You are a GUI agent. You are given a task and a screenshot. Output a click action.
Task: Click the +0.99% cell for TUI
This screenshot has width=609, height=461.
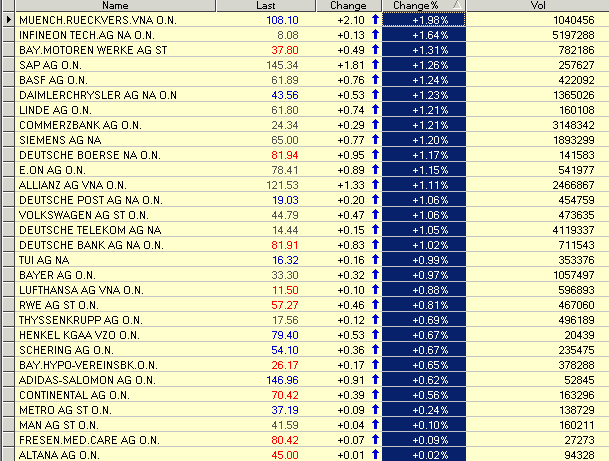click(424, 260)
